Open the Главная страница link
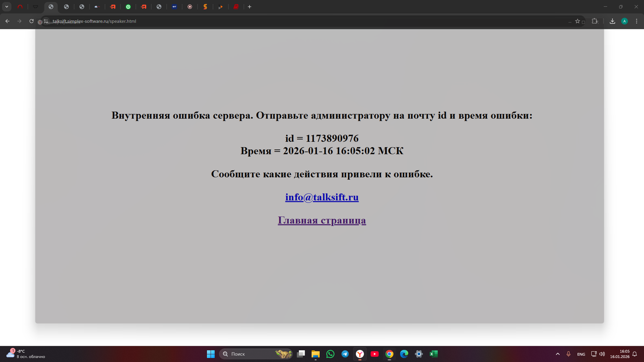This screenshot has height=362, width=644. click(x=322, y=220)
